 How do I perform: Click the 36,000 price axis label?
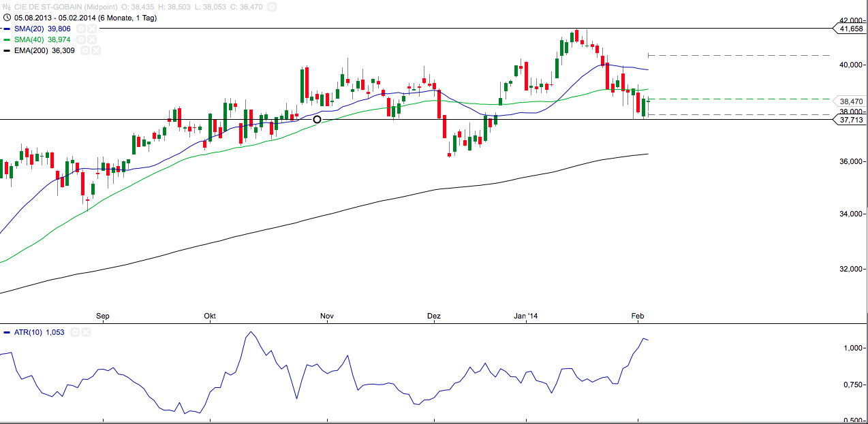[852, 162]
